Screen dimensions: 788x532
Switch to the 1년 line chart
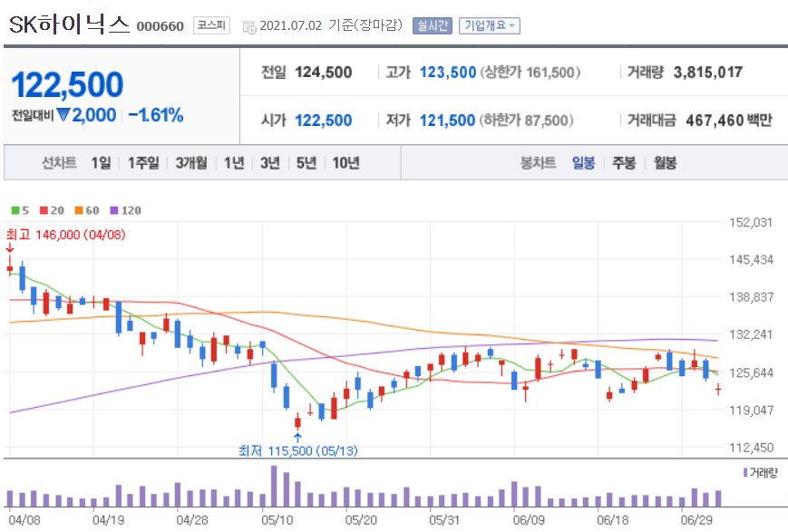pos(234,163)
